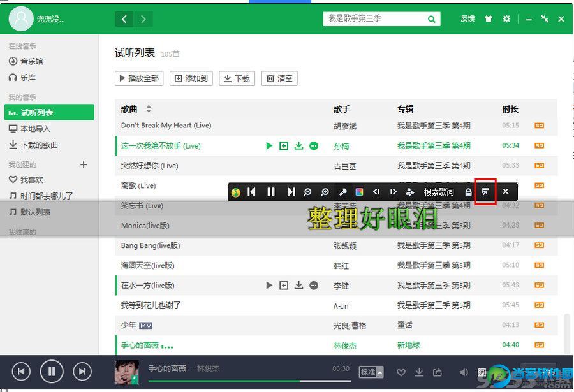Click MV badge next to 少年
The width and height of the screenshot is (574, 392).
pyautogui.click(x=145, y=325)
